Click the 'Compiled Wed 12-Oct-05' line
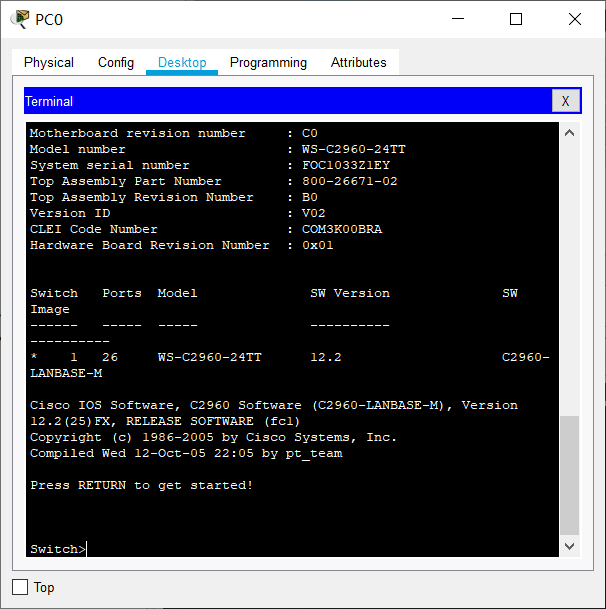This screenshot has height=609, width=606. point(186,453)
